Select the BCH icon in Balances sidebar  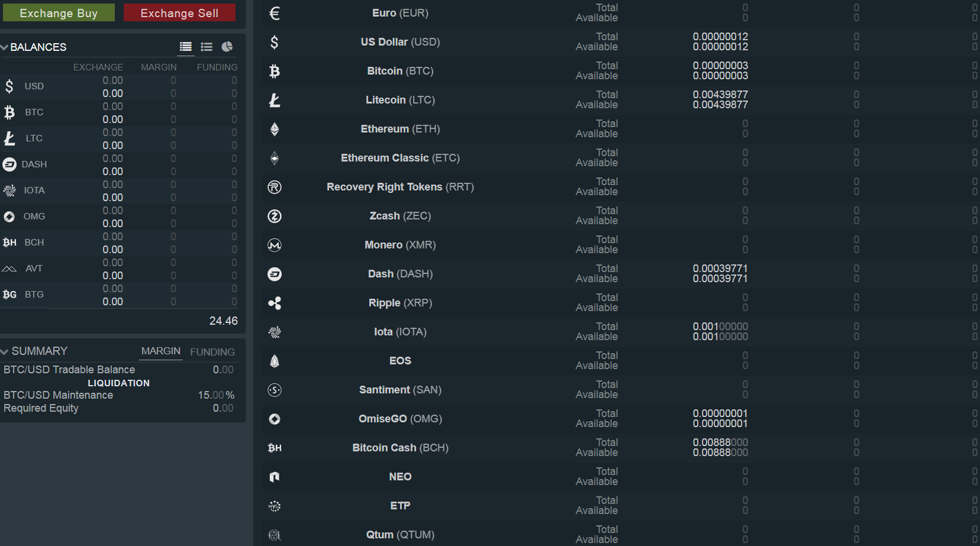9,243
